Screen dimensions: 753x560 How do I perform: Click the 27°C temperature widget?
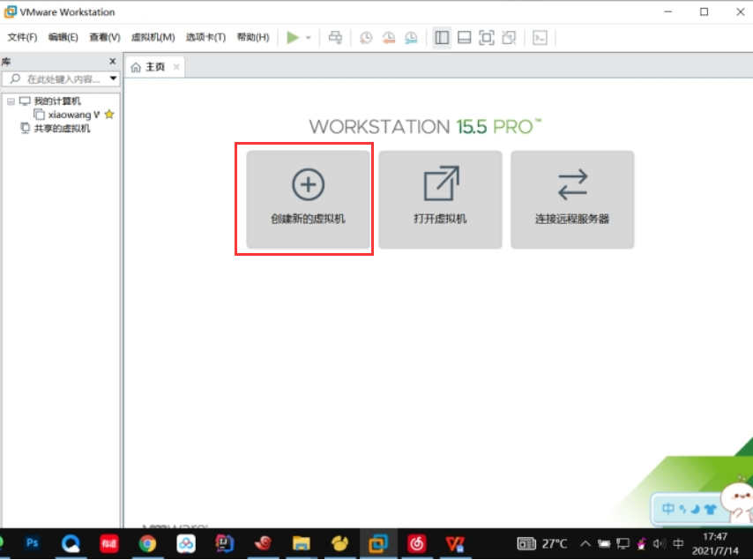pyautogui.click(x=541, y=543)
